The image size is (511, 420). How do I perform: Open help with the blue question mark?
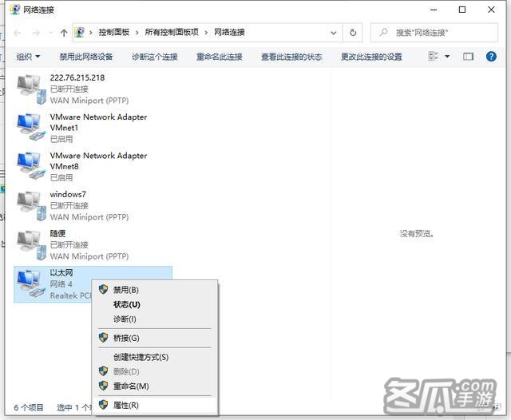491,57
